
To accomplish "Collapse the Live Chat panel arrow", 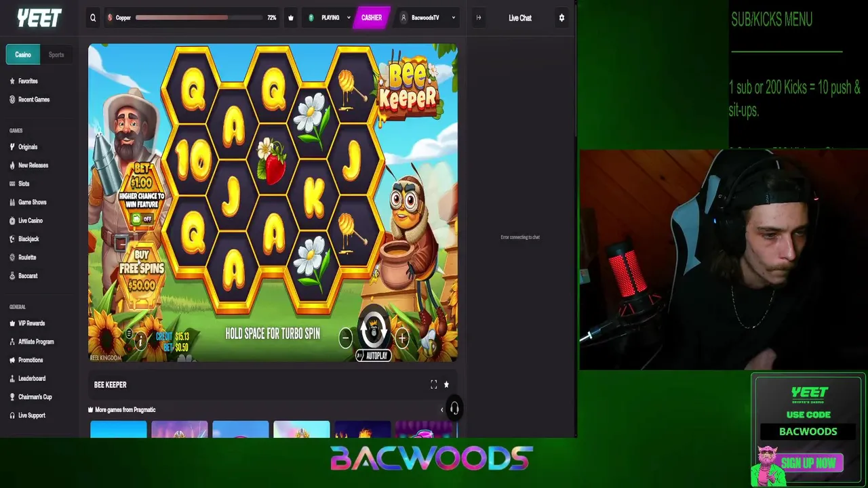I will (x=479, y=18).
